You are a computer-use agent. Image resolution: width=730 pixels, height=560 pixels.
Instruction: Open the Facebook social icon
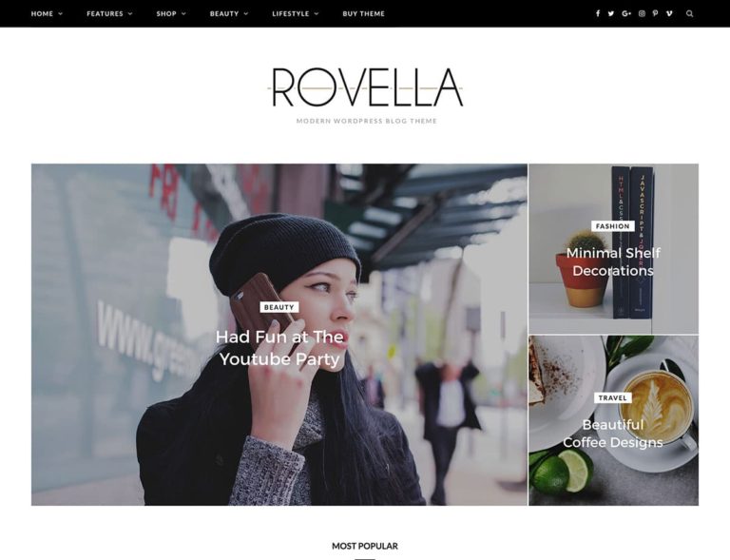point(598,13)
